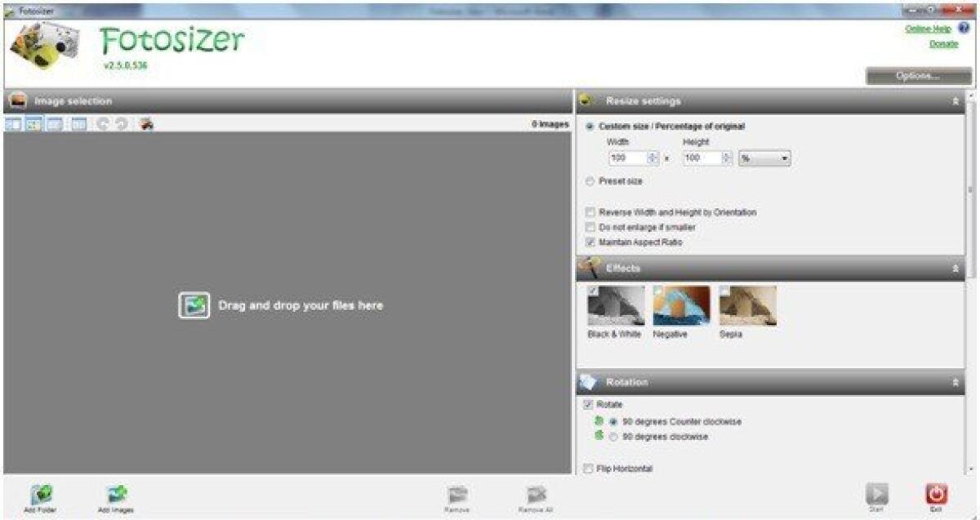Click the Options button
Image resolution: width=980 pixels, height=520 pixels.
tap(915, 74)
